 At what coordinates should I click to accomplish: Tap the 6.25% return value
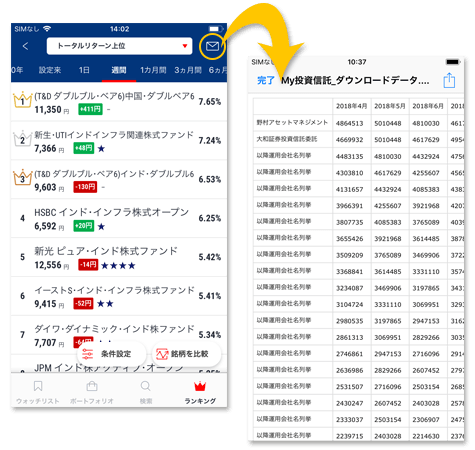(210, 218)
